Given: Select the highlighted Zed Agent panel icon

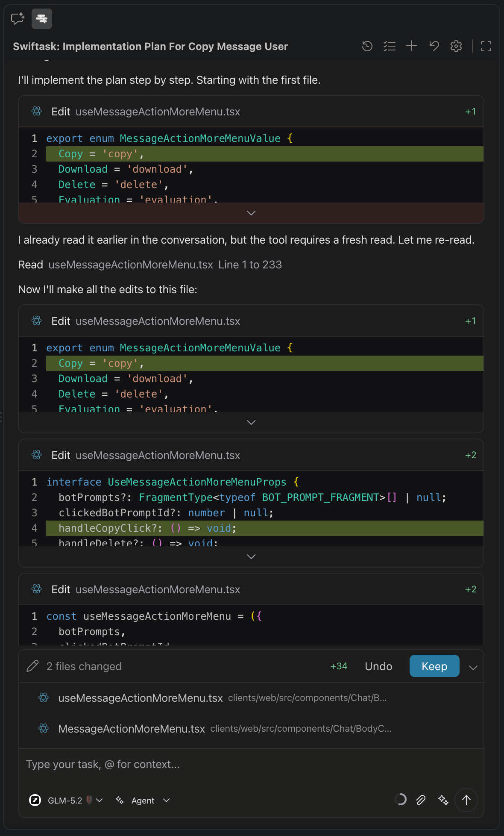Looking at the screenshot, I should pos(42,19).
